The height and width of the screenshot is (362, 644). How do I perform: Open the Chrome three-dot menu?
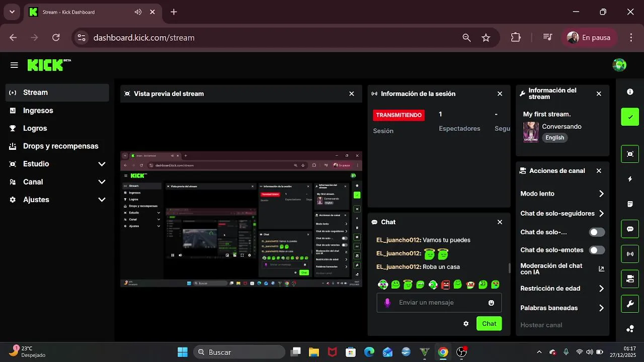click(631, 38)
